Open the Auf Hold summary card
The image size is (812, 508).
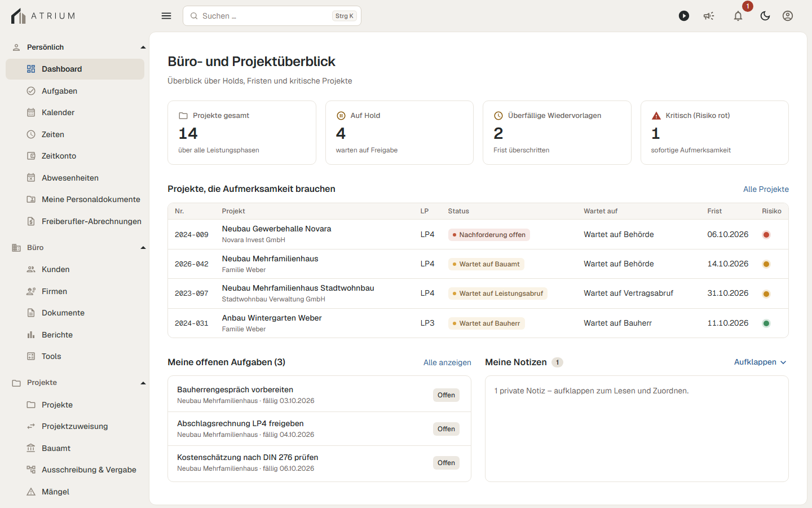point(399,133)
